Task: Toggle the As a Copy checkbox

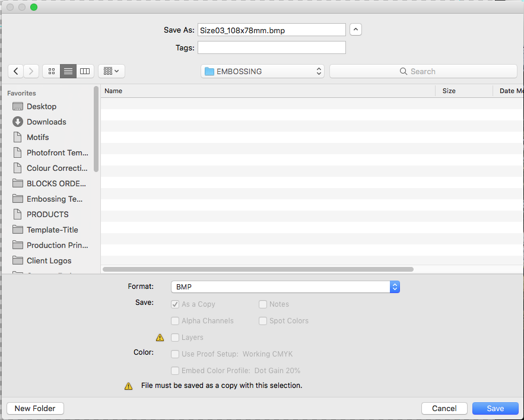Action: point(175,304)
